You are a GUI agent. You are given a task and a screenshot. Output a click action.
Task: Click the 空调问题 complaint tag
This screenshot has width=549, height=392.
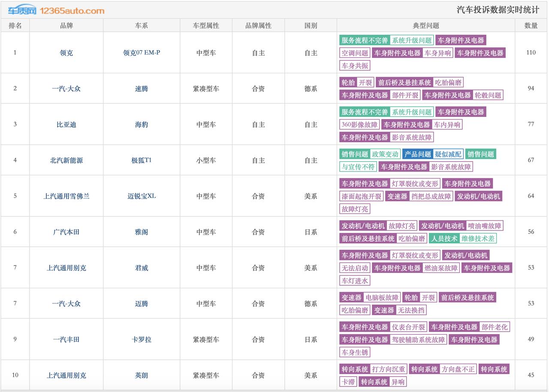355,53
